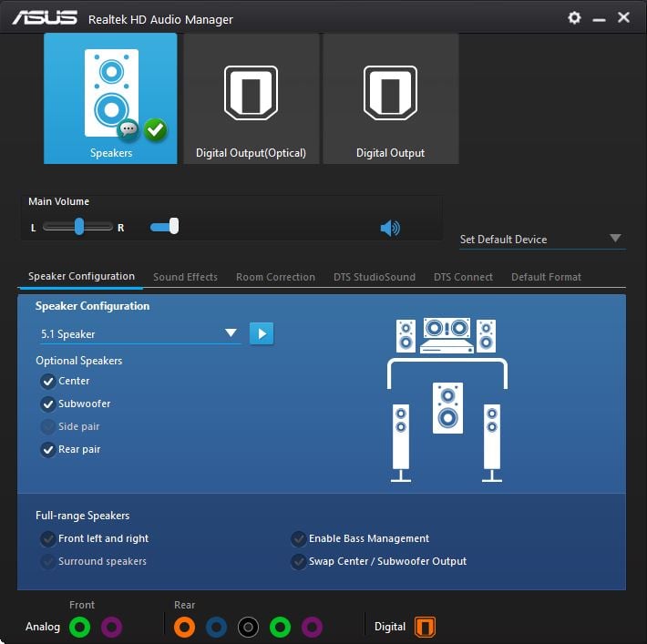This screenshot has height=644, width=647.
Task: Click the orange Rear analog jack
Action: pos(184,627)
